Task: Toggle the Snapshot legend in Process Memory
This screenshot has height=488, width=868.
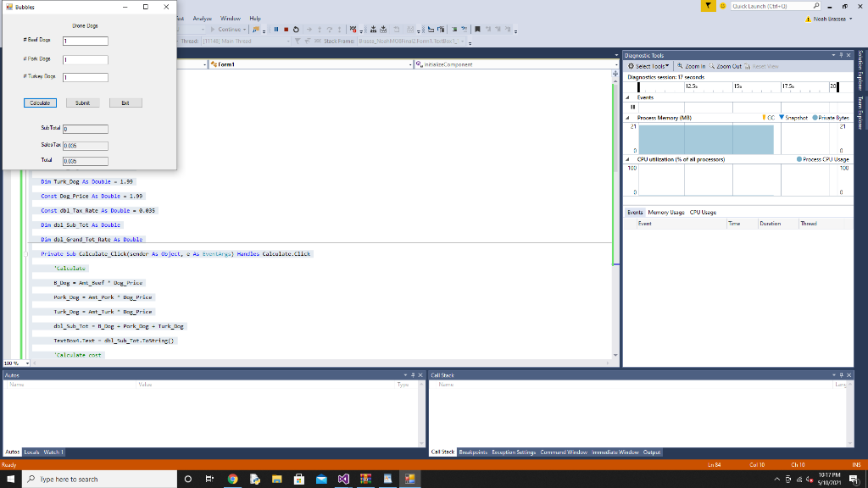Action: pos(795,117)
